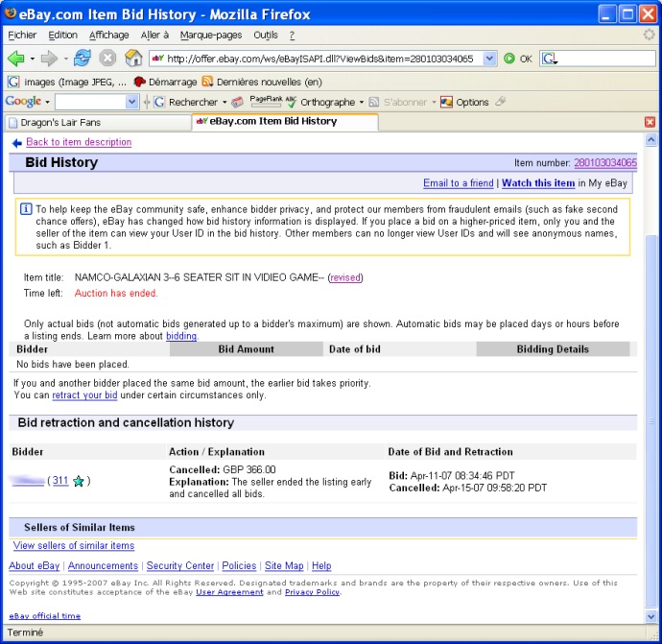Open the Privacy Policy link
The width and height of the screenshot is (662, 644).
click(312, 592)
